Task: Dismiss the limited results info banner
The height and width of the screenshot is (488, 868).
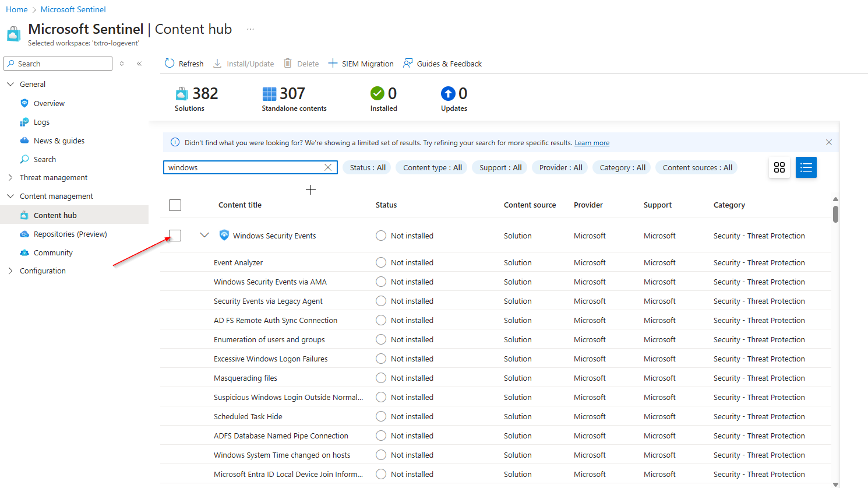Action: [828, 142]
